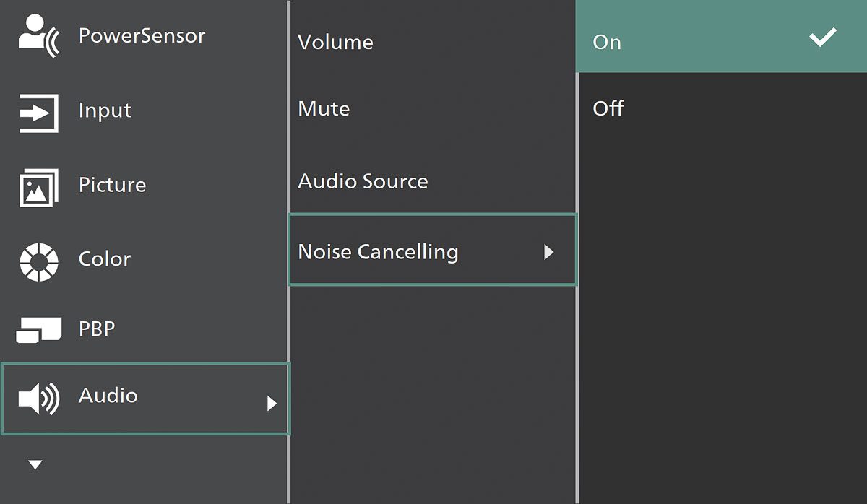The height and width of the screenshot is (504, 867).
Task: Click the Color wheel icon
Action: [x=37, y=261]
